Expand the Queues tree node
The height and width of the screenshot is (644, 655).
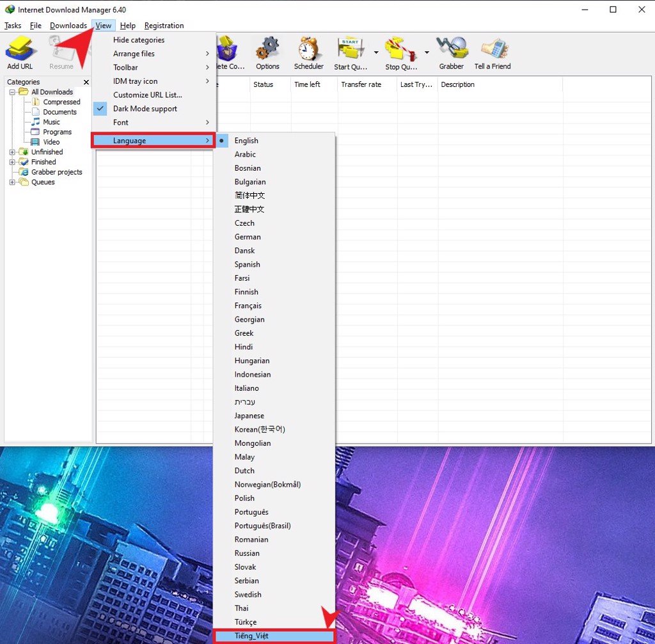[x=12, y=182]
